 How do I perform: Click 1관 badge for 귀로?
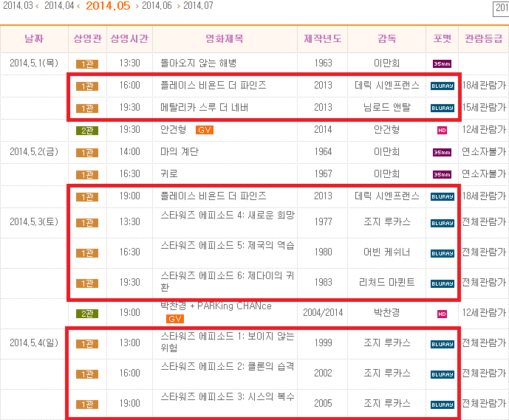tap(87, 175)
